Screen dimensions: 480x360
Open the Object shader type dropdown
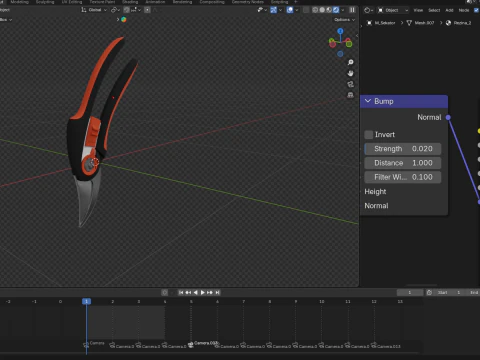click(x=393, y=10)
